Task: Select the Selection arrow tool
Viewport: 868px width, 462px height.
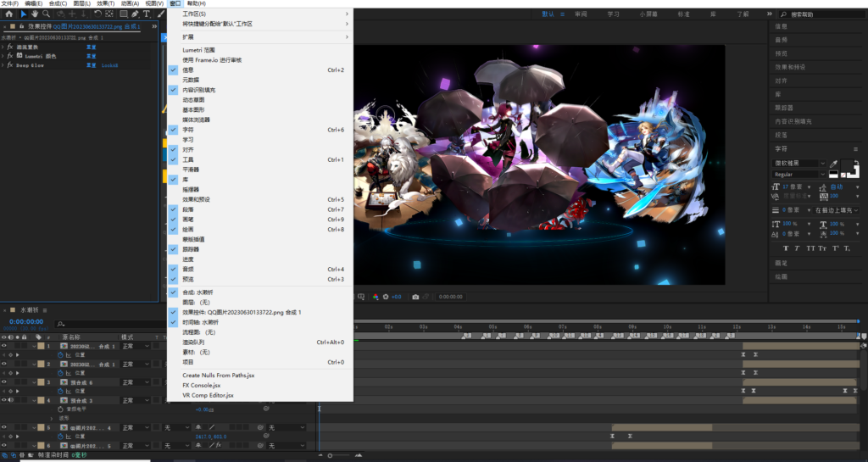Action: tap(23, 14)
